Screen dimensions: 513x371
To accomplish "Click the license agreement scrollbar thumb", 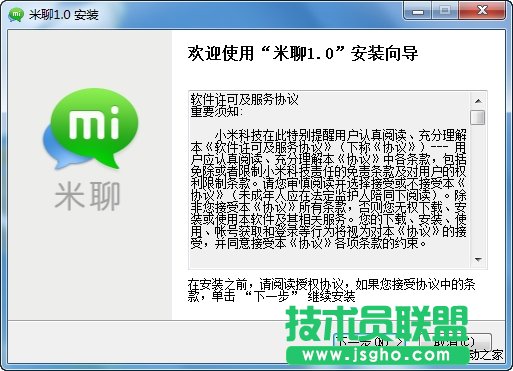I will pos(478,117).
